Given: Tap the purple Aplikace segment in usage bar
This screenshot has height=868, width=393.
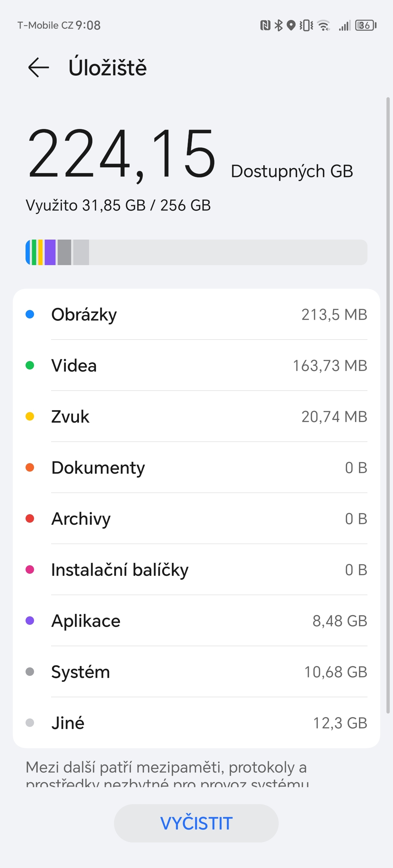Looking at the screenshot, I should [x=50, y=252].
